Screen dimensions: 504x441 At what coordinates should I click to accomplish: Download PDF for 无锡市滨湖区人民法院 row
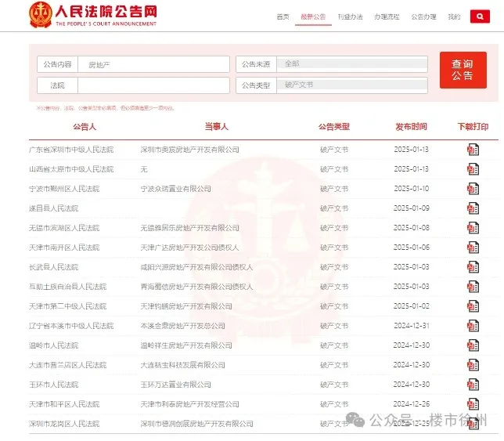pos(473,228)
